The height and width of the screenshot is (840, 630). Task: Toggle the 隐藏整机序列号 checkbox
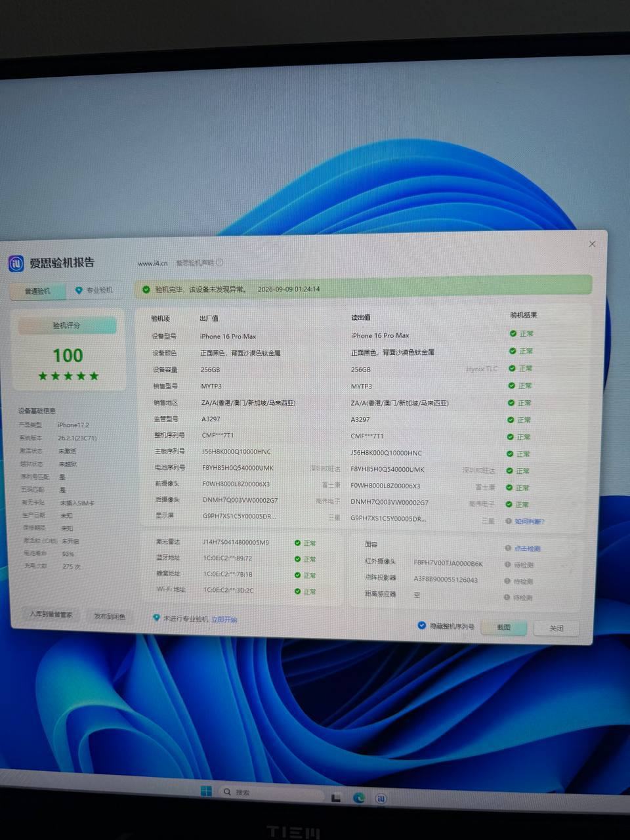coord(421,625)
